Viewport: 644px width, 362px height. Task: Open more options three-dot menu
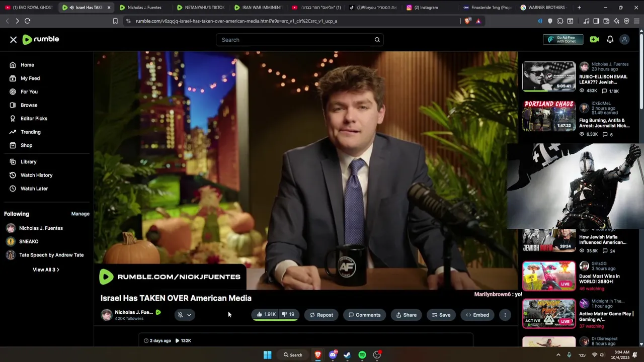pos(505,315)
